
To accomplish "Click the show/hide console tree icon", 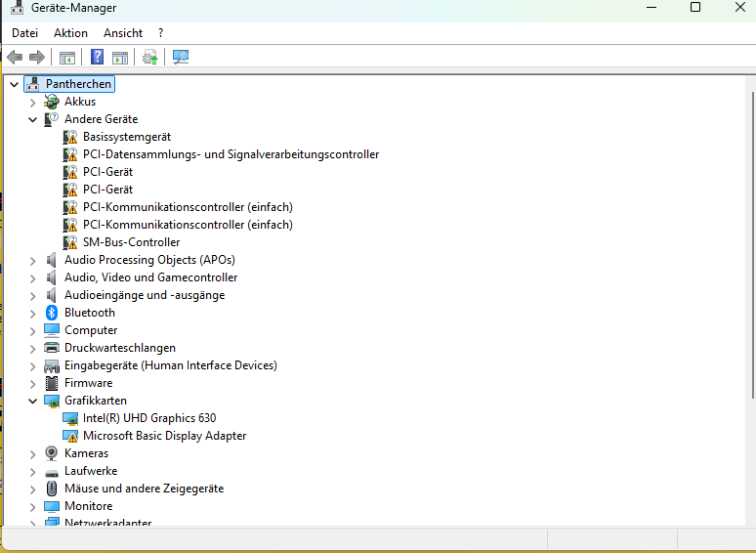I will coord(67,58).
